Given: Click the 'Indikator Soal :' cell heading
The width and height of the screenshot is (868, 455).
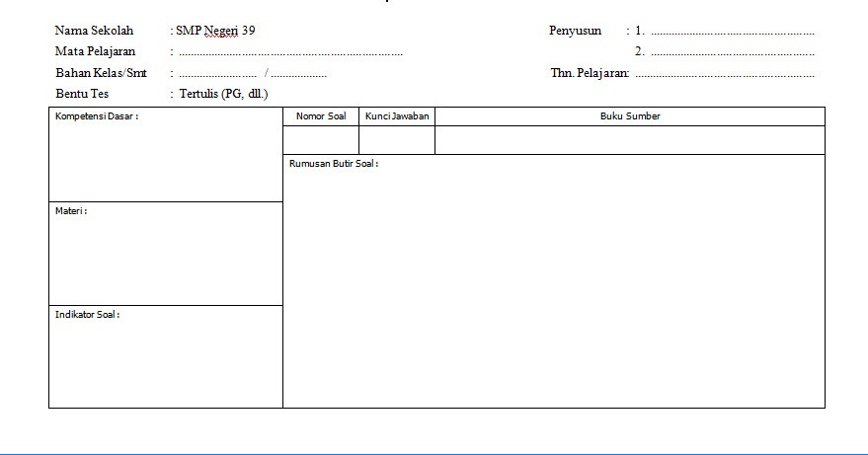Looking at the screenshot, I should tap(88, 315).
